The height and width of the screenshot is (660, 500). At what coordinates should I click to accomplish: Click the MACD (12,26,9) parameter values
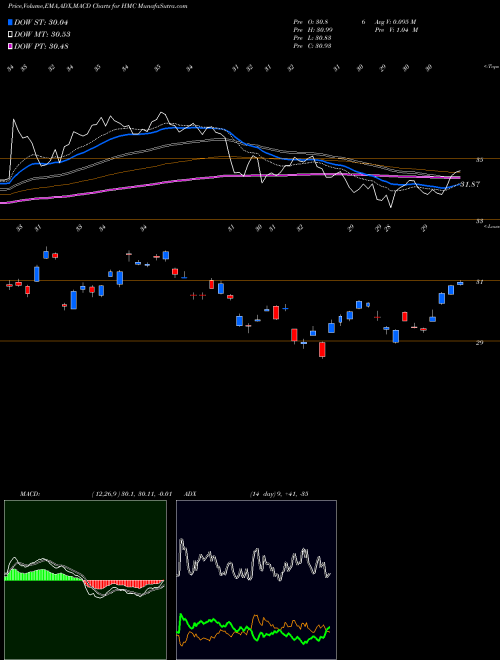[x=131, y=494]
